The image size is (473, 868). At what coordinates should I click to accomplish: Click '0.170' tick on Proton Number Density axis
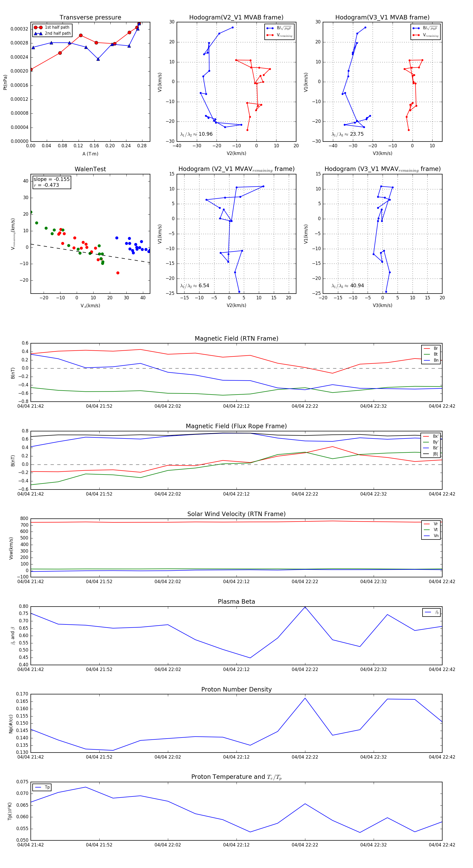22,694
